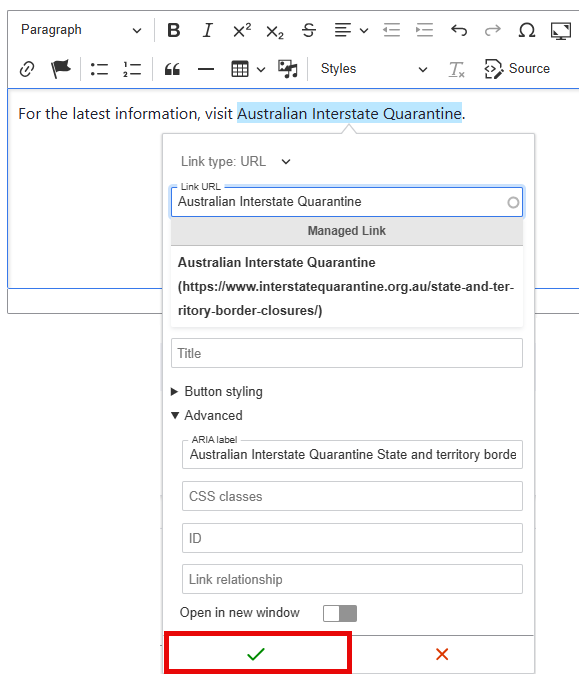Toggle Open in new window switch

(x=340, y=613)
